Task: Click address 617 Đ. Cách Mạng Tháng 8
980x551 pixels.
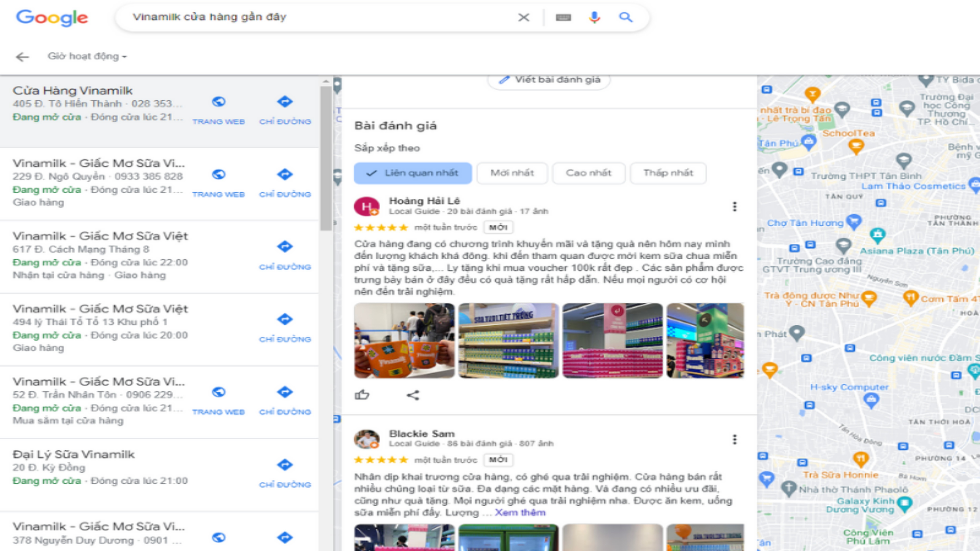Action: tap(81, 249)
